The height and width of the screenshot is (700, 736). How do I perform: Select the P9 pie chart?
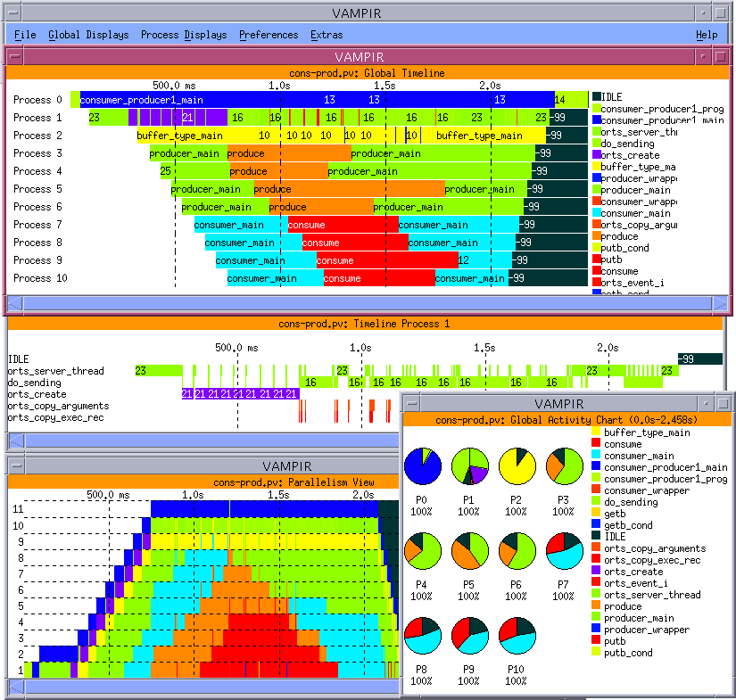point(470,636)
